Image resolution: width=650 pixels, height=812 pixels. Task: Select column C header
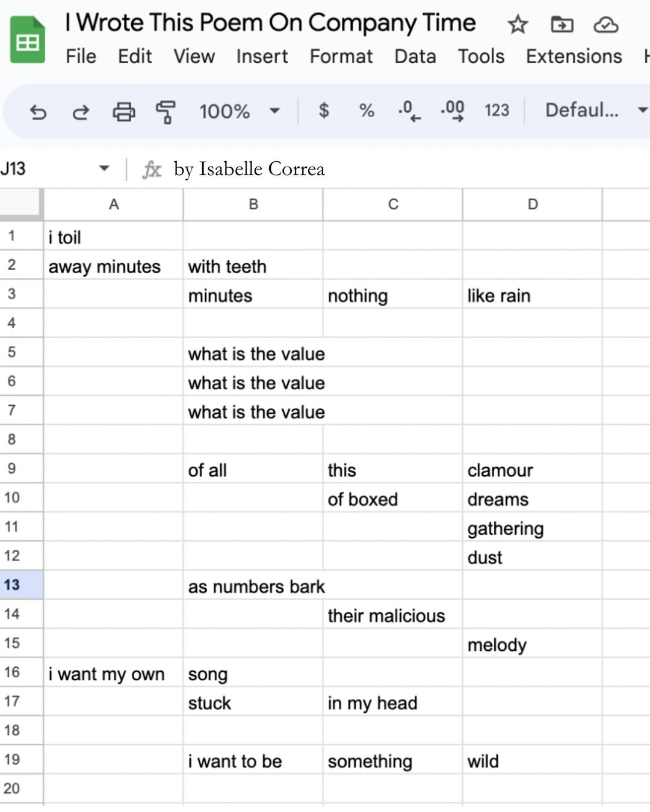coord(393,205)
